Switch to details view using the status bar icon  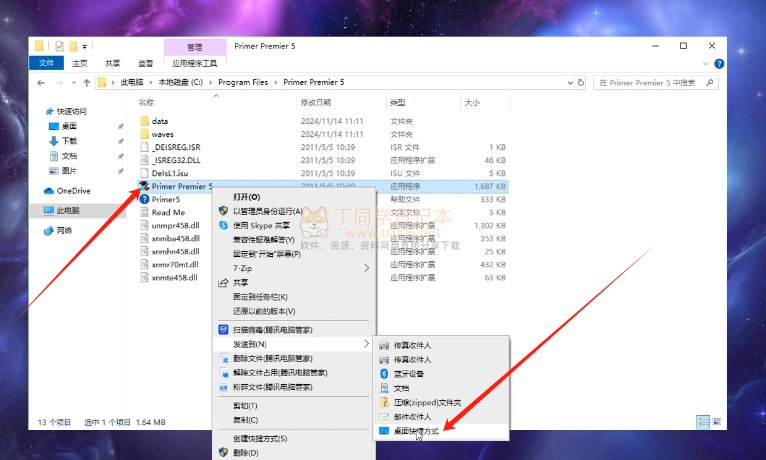(703, 421)
